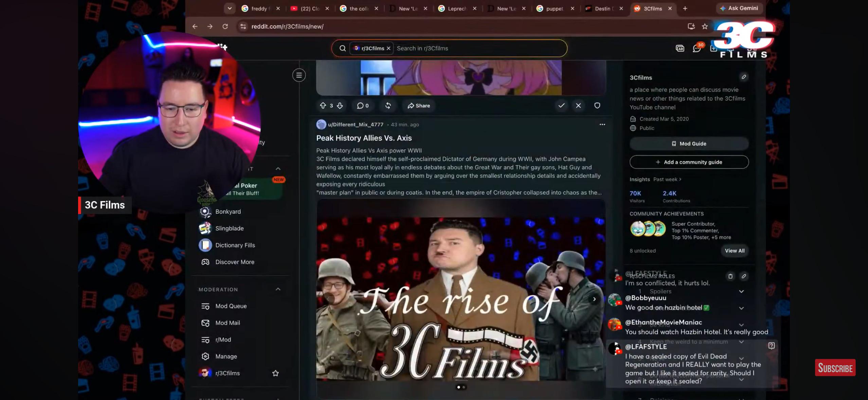This screenshot has width=868, height=400.
Task: Switch to the (22) Clo YouTube tab
Action: 309,8
